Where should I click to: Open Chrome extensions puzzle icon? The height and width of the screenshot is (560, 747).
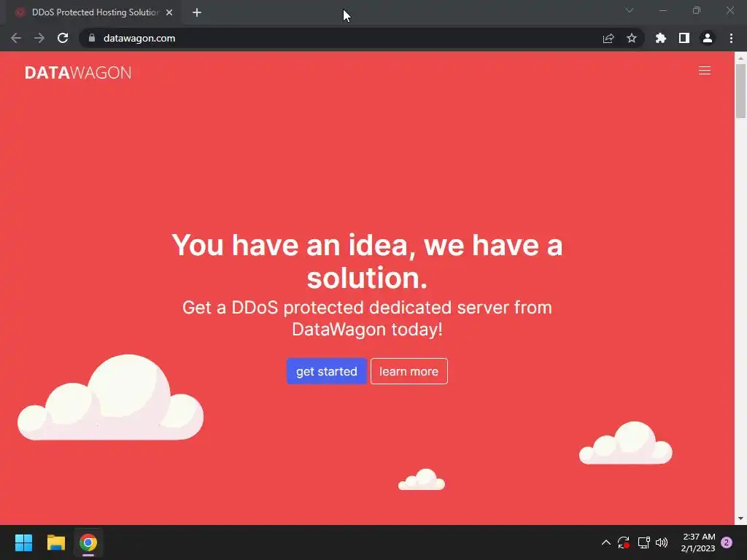coord(660,38)
